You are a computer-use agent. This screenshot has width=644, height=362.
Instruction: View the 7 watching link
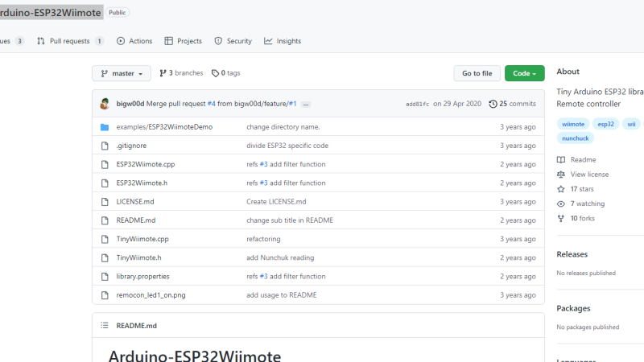pos(580,204)
